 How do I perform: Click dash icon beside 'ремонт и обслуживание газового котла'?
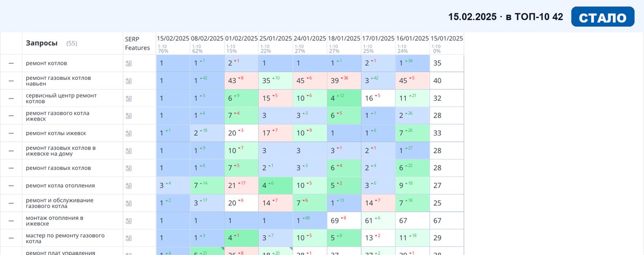(11, 204)
